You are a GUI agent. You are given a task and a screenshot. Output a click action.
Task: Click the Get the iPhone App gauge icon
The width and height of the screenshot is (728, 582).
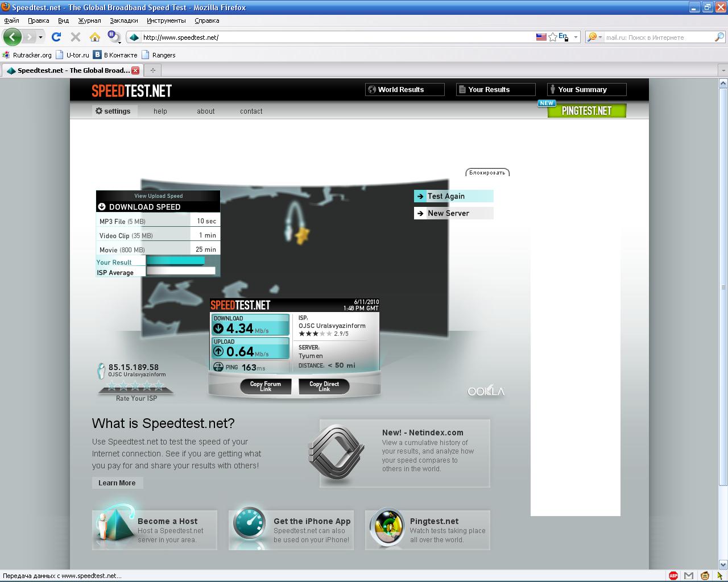[250, 524]
